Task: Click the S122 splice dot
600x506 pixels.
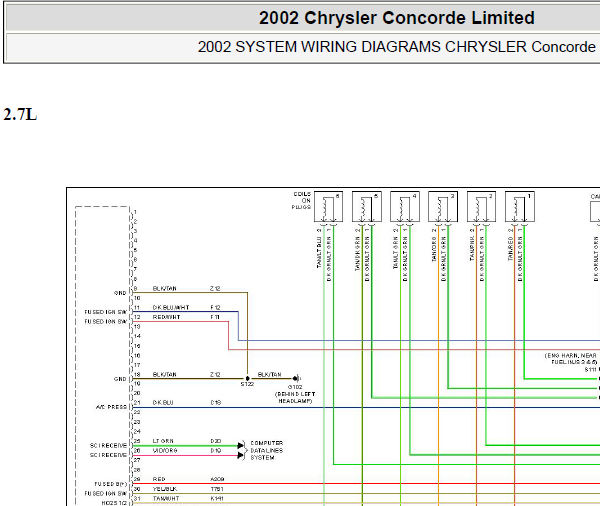Action: click(x=248, y=378)
